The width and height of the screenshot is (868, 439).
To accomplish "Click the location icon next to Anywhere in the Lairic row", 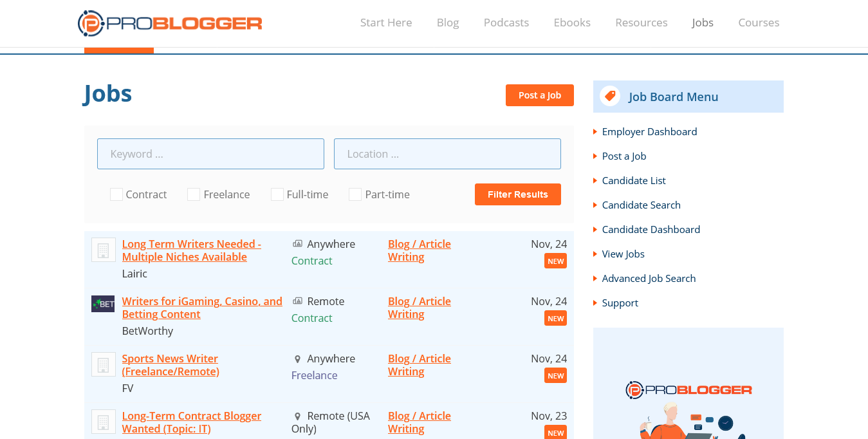I will coord(297,244).
